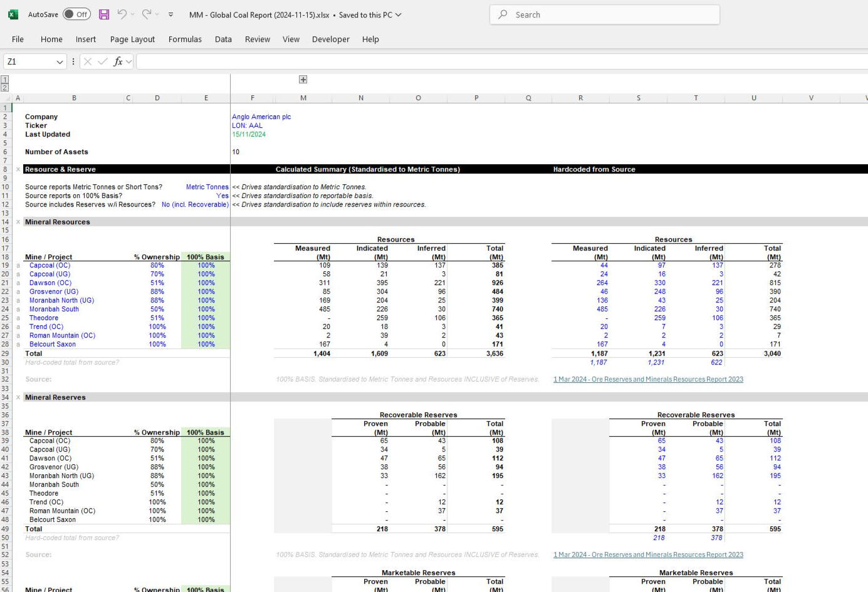Click the Excel application icon

click(x=13, y=14)
